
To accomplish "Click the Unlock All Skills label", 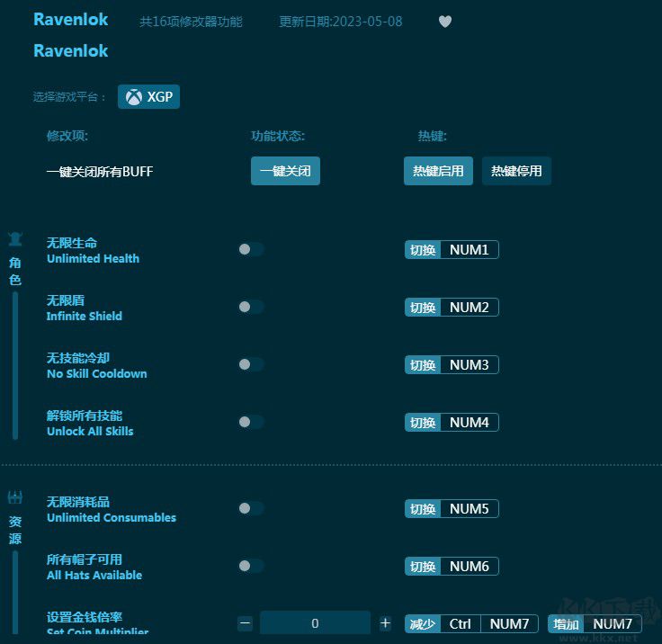I will [x=90, y=431].
